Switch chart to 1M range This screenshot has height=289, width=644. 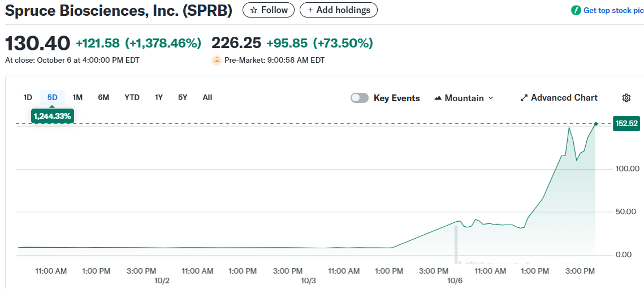(77, 97)
